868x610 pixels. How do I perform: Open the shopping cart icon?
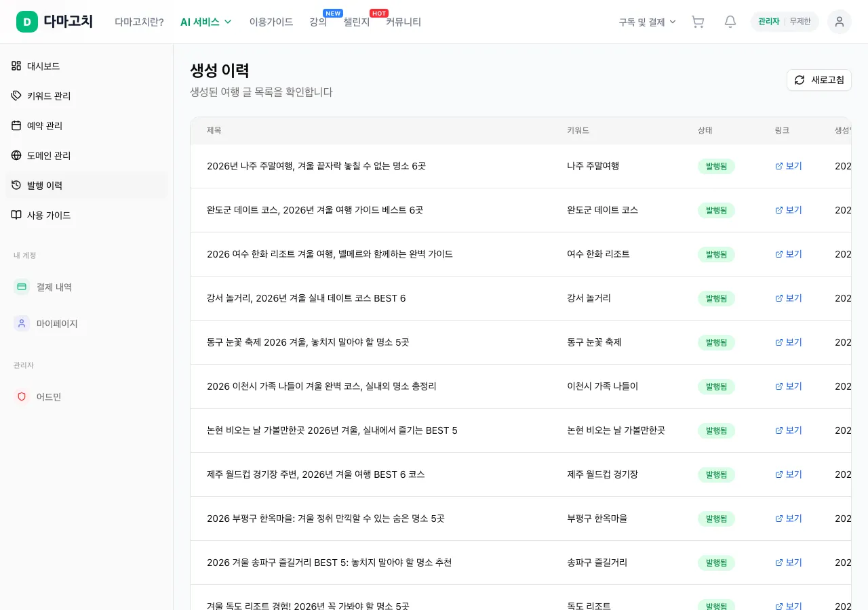pos(698,22)
